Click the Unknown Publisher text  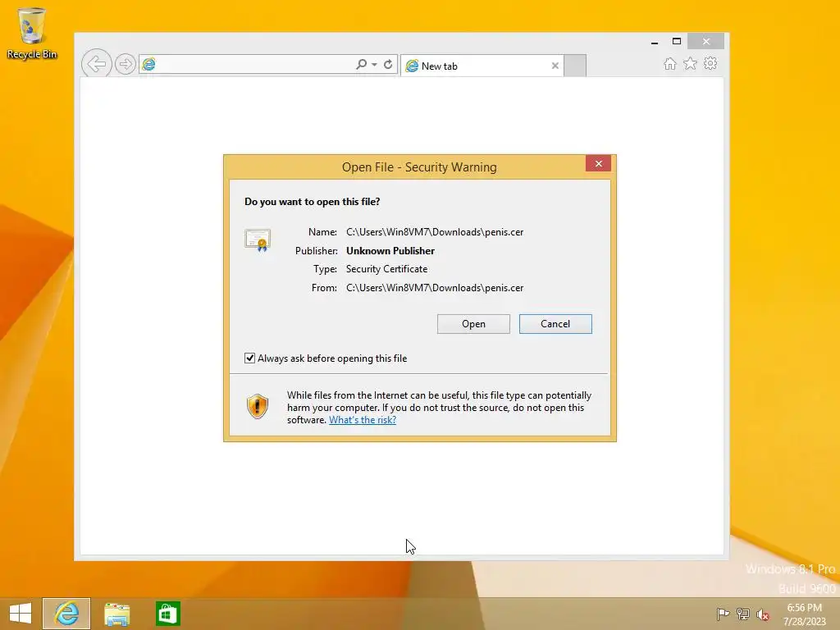coord(390,251)
